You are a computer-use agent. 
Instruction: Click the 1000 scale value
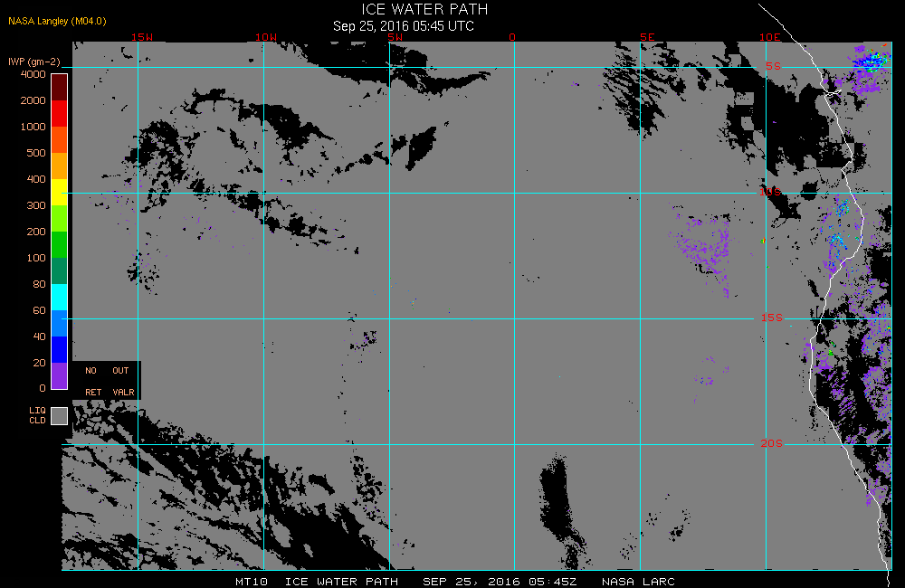(x=33, y=127)
